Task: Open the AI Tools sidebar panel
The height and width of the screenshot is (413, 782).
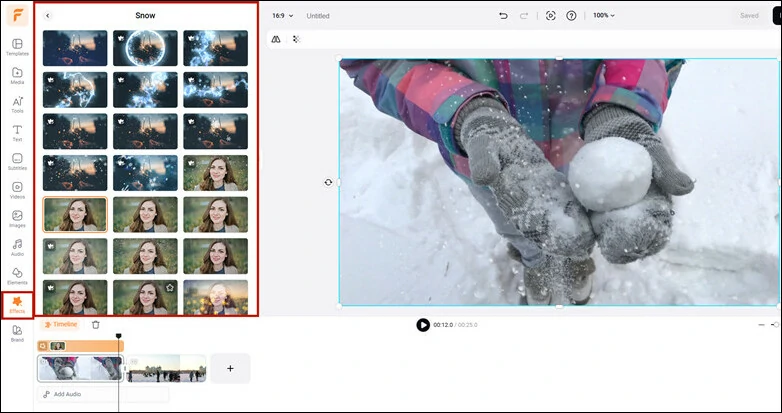Action: tap(17, 105)
